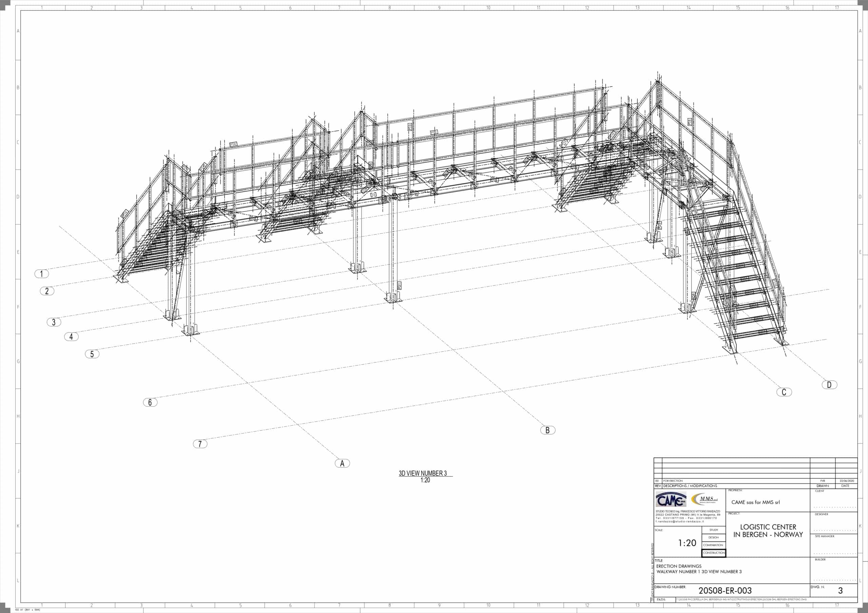Click the 1:20 scale value in title block
Image resolution: width=868 pixels, height=613 pixels.
pyautogui.click(x=687, y=543)
